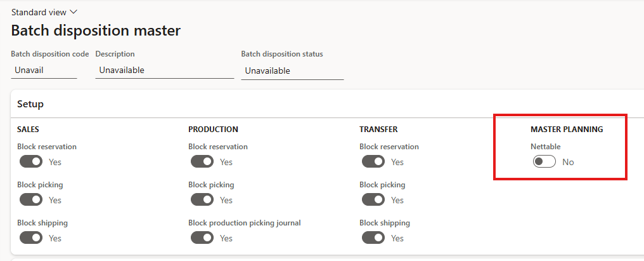Turn off Sales Block shipping

pos(31,238)
